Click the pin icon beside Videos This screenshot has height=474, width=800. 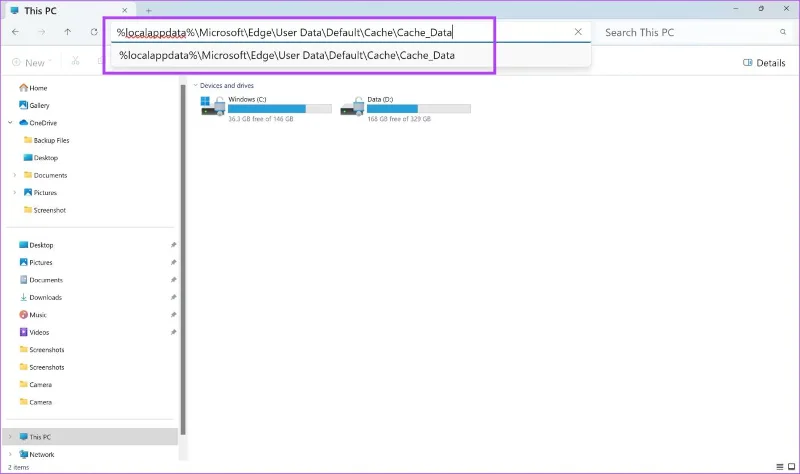click(173, 332)
